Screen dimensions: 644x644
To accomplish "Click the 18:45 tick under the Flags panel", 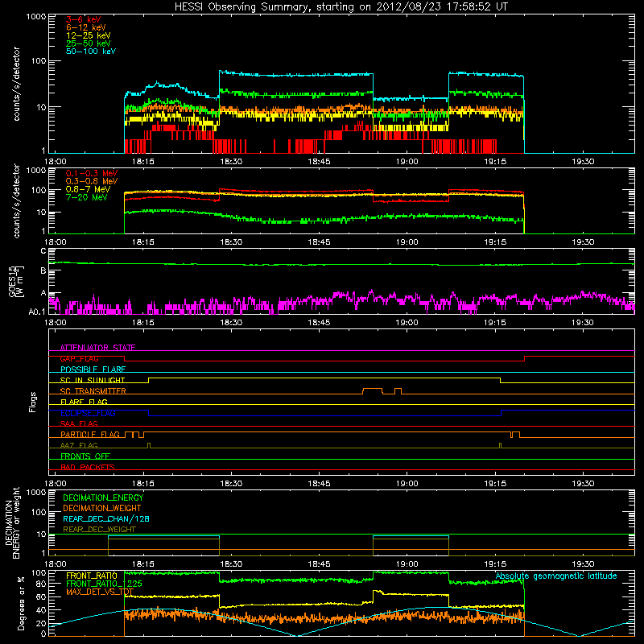I will [x=319, y=484].
